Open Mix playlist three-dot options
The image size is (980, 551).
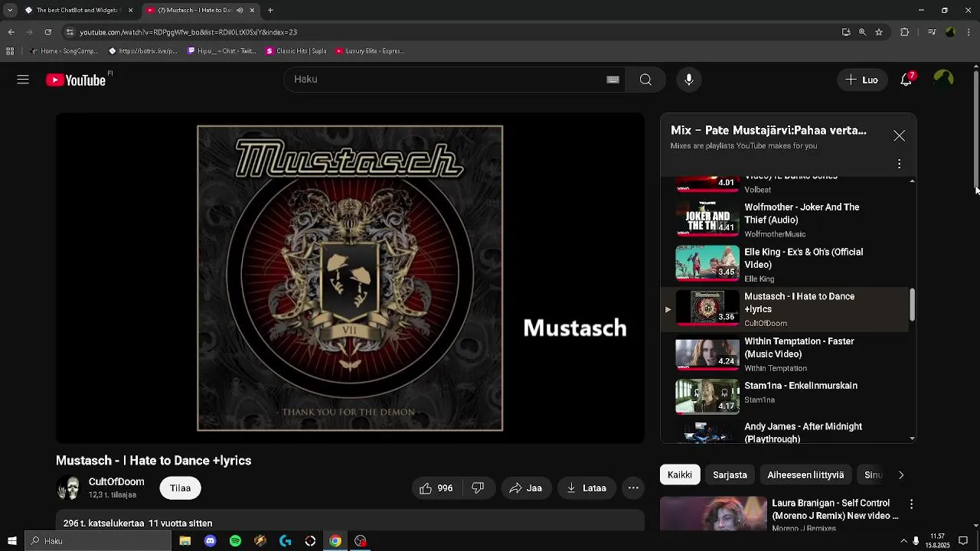(x=899, y=164)
